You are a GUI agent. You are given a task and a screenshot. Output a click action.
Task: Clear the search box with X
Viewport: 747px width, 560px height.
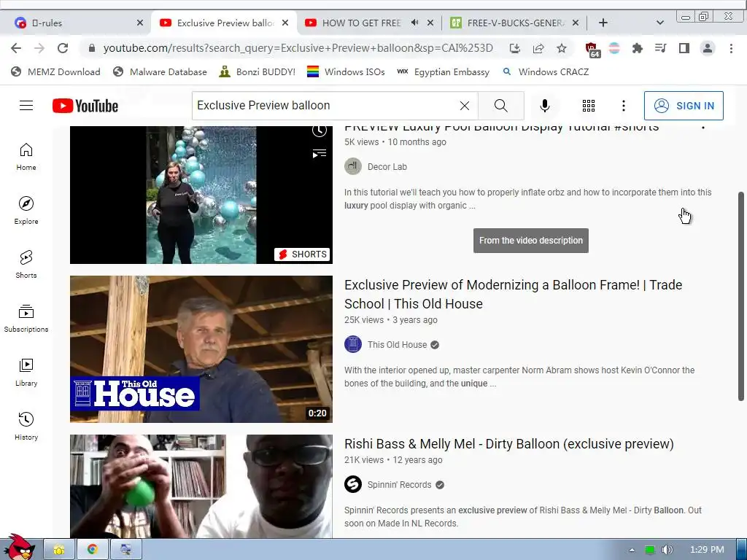pyautogui.click(x=465, y=106)
